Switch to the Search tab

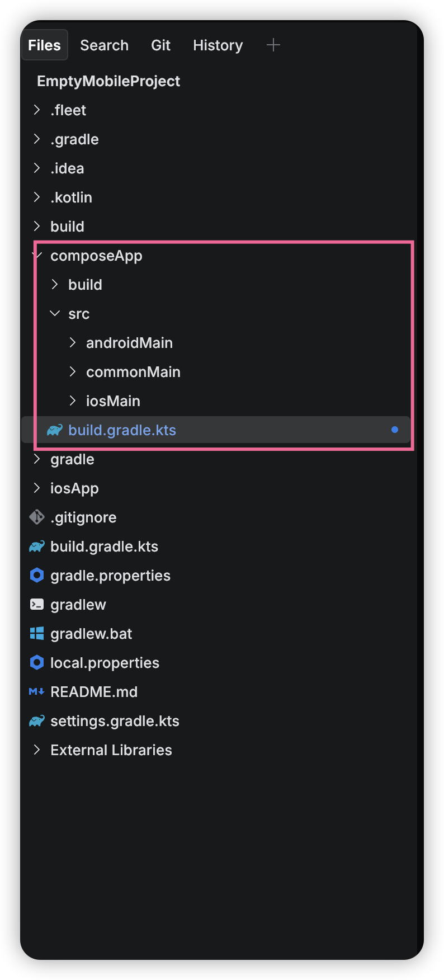coord(105,45)
